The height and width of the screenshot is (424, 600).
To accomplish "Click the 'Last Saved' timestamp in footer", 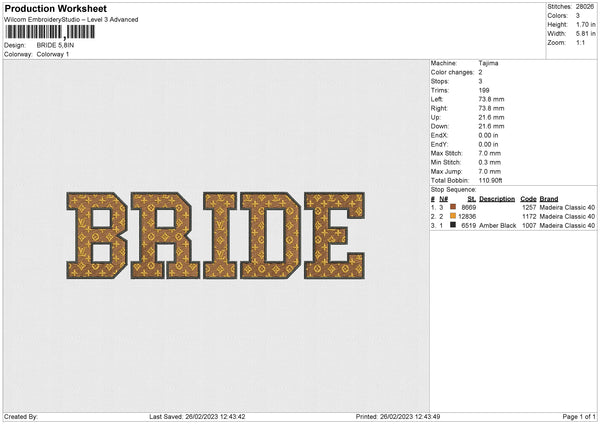I will click(197, 416).
